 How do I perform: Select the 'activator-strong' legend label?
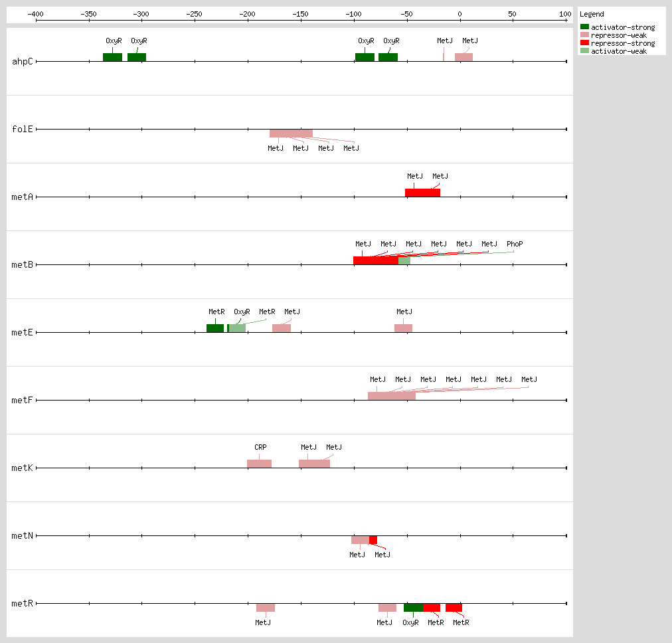[x=623, y=27]
